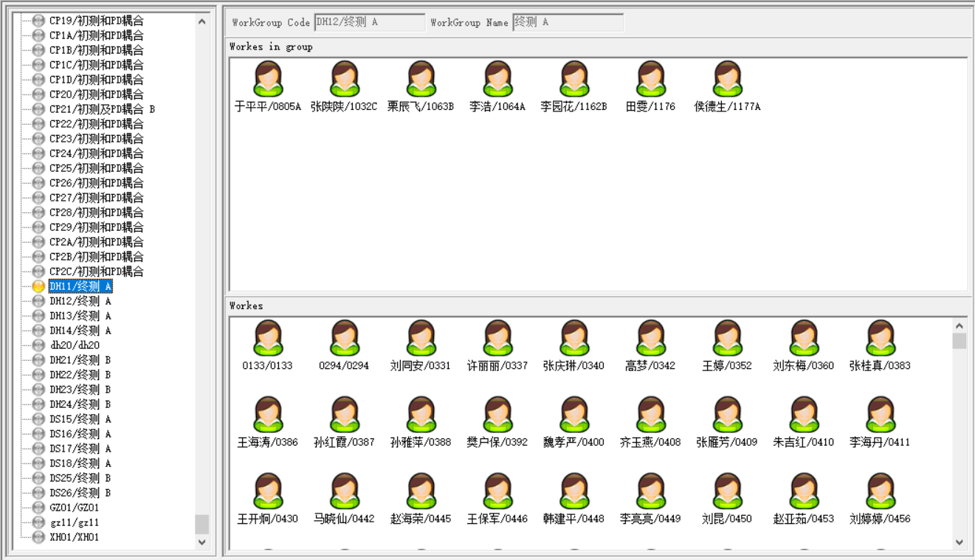The image size is (975, 560).
Task: Select worker 刘婷婷/0456 icon
Action: pos(880,492)
